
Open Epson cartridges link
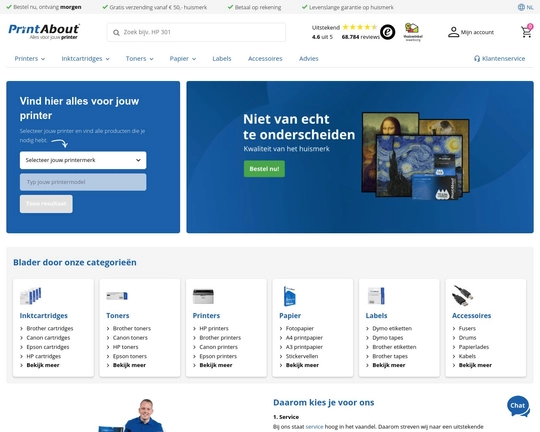click(48, 347)
